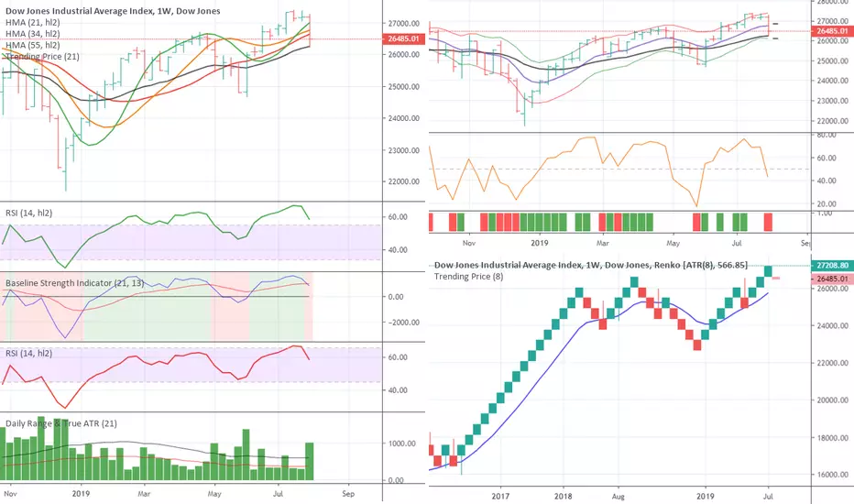Click '2019' on the Renko time axis

706,496
